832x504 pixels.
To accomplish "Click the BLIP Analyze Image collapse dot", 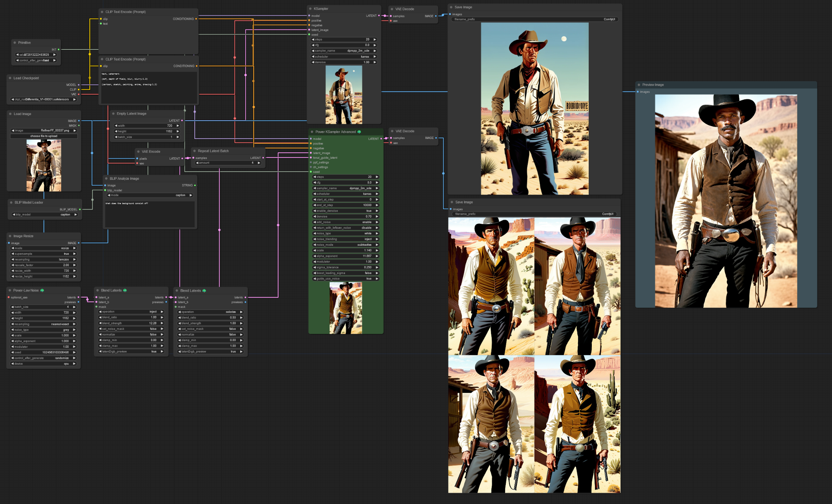I will tap(106, 179).
